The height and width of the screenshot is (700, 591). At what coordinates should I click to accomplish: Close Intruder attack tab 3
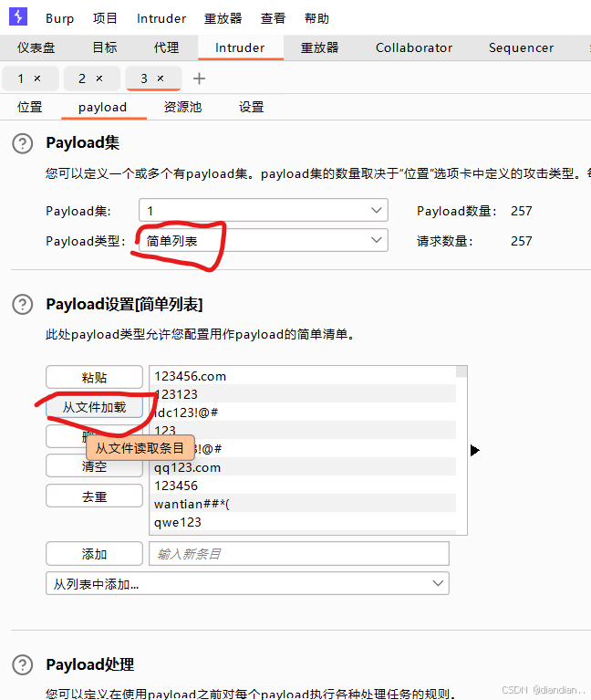[x=161, y=78]
